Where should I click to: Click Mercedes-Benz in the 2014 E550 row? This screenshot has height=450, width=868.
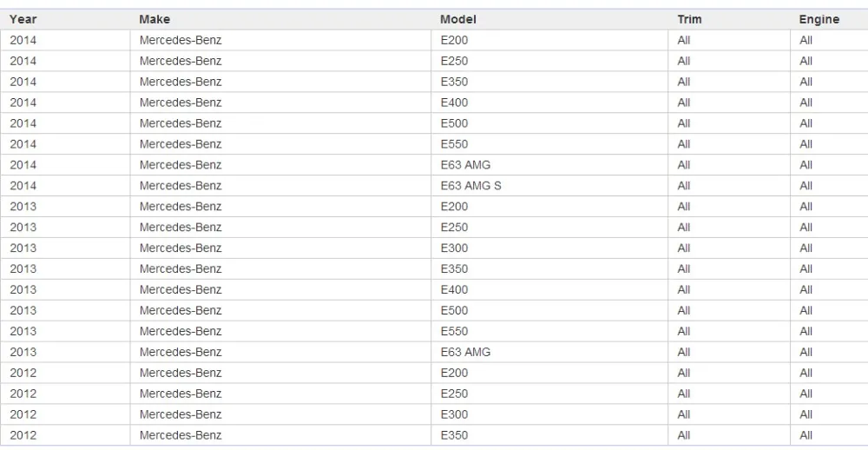pos(181,144)
